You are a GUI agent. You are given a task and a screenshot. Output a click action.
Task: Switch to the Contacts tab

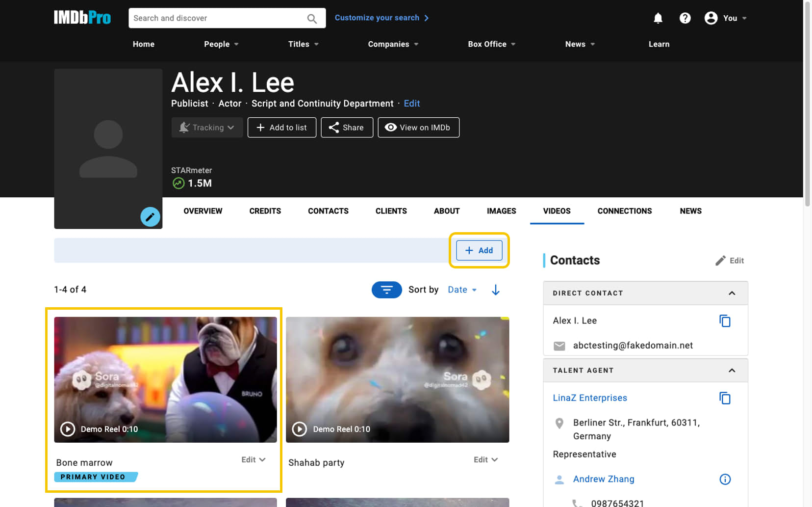tap(328, 211)
